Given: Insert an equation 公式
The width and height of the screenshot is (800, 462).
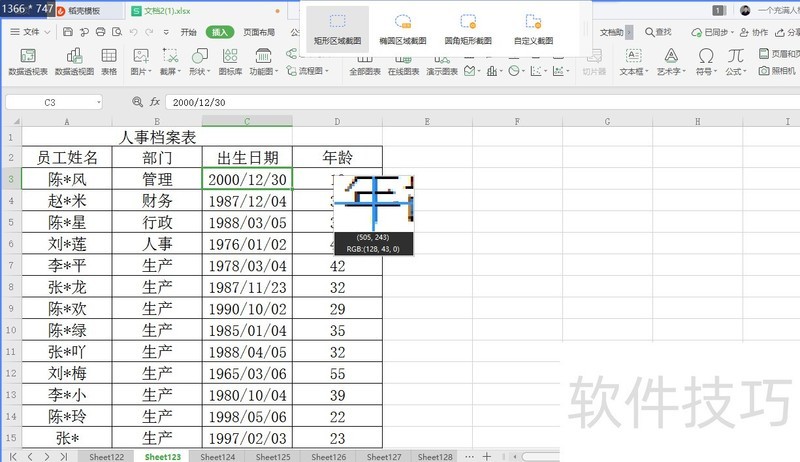Looking at the screenshot, I should tap(736, 62).
